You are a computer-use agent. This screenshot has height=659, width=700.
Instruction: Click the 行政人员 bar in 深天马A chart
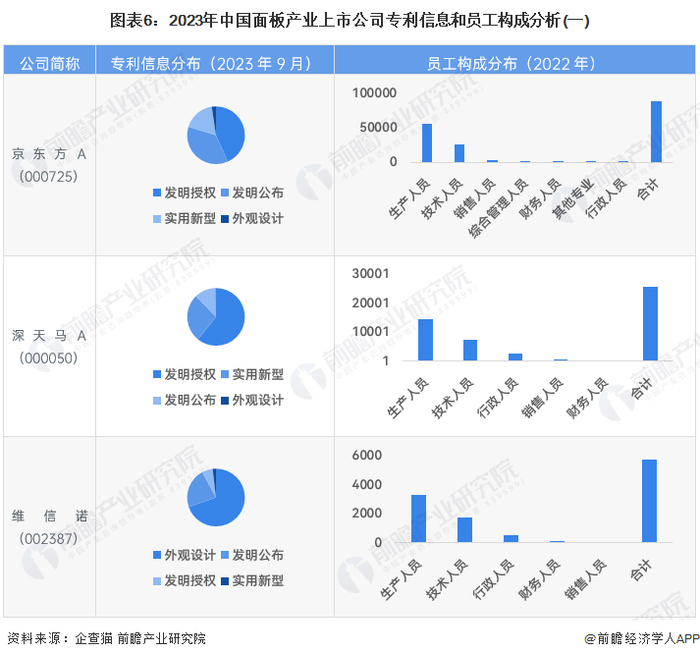coord(515,357)
